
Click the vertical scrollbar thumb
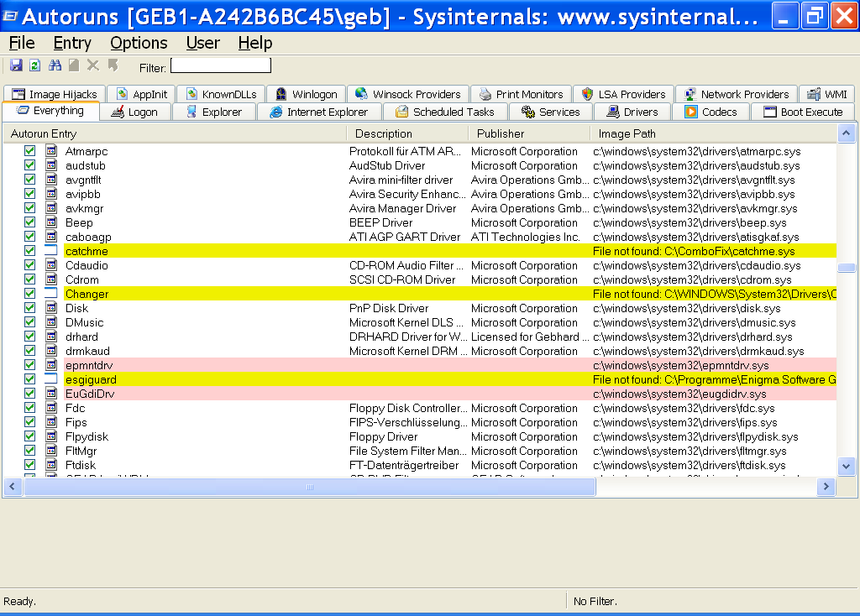(847, 268)
